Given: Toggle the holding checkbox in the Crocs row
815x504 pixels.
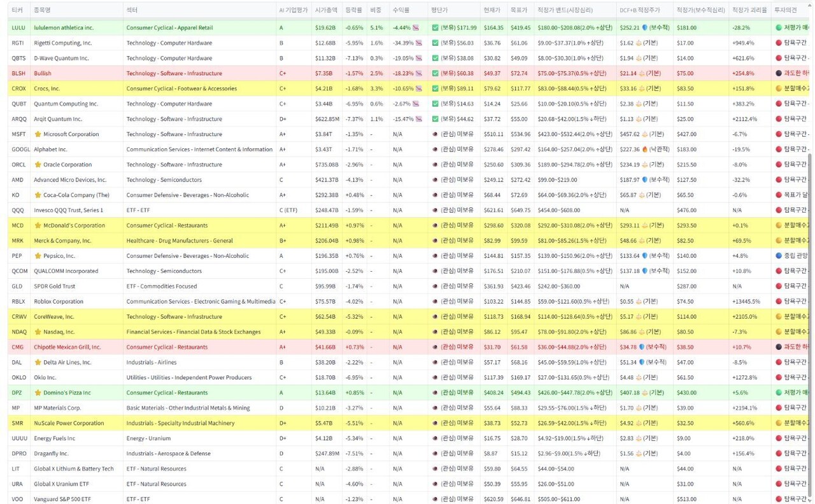Looking at the screenshot, I should click(x=436, y=88).
